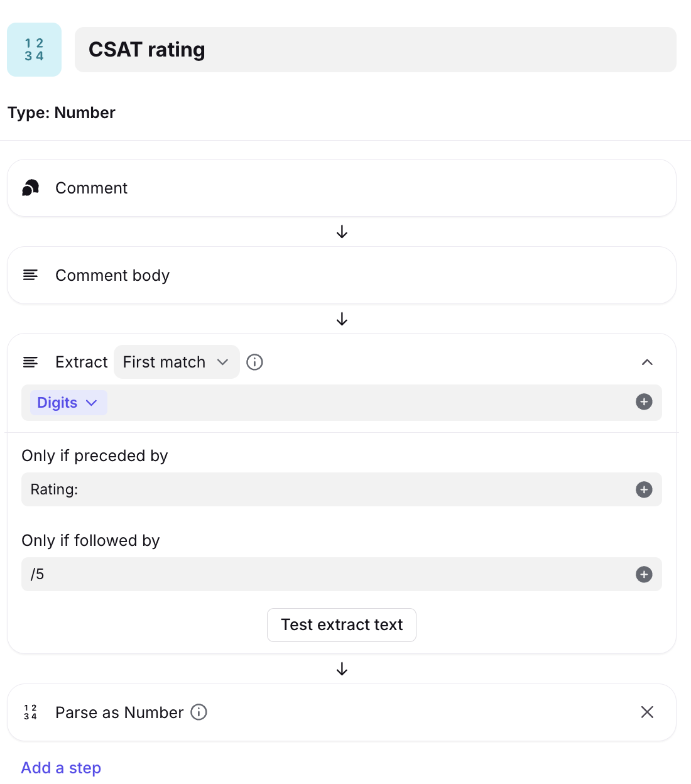Remove the Parse as Number step
This screenshot has height=784, width=691.
click(x=647, y=712)
